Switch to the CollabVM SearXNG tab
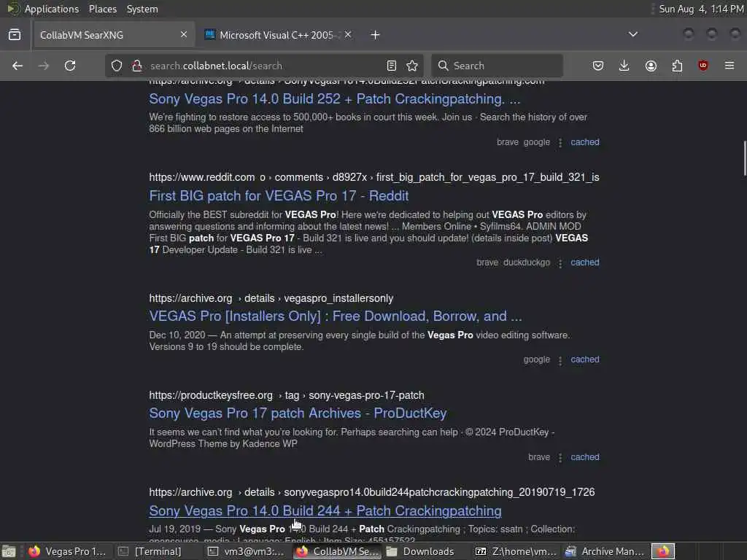Viewport: 747px width, 560px height. pos(114,35)
